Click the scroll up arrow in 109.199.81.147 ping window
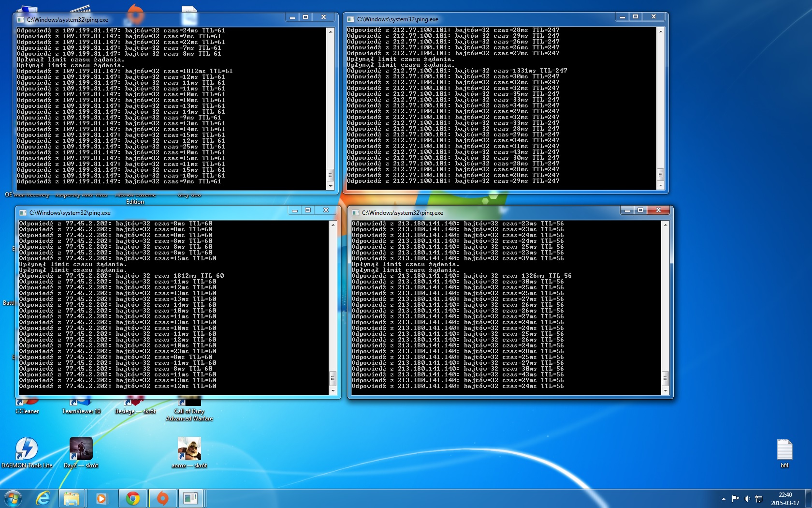This screenshot has height=508, width=812. click(x=331, y=31)
